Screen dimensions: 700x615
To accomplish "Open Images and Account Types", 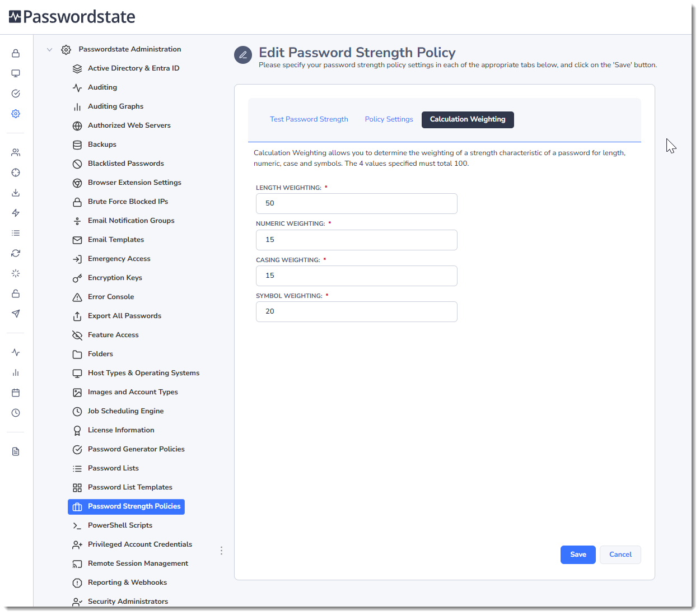I will (133, 392).
